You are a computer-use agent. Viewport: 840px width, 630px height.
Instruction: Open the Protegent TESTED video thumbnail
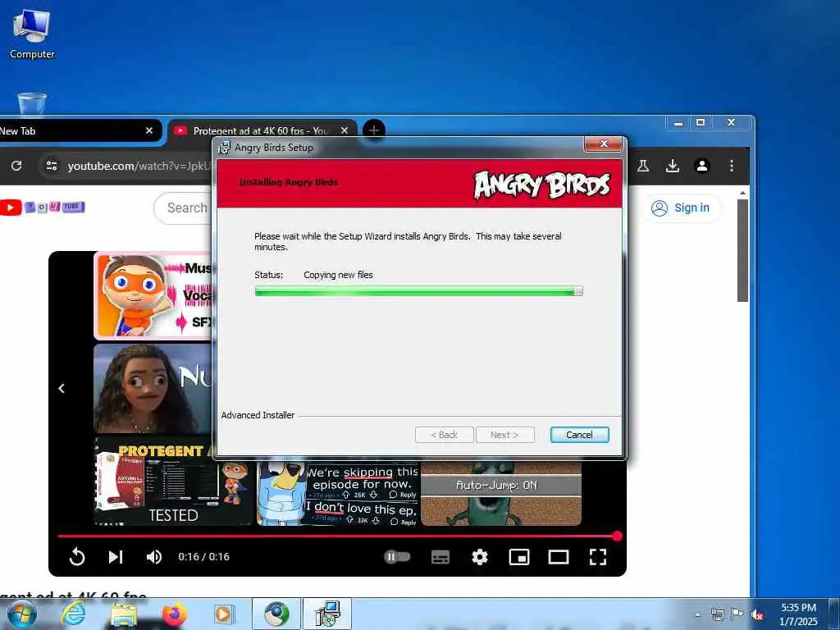click(x=173, y=481)
